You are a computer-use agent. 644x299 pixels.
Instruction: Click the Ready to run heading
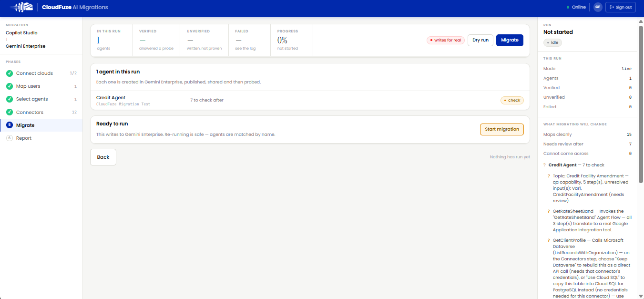[112, 124]
